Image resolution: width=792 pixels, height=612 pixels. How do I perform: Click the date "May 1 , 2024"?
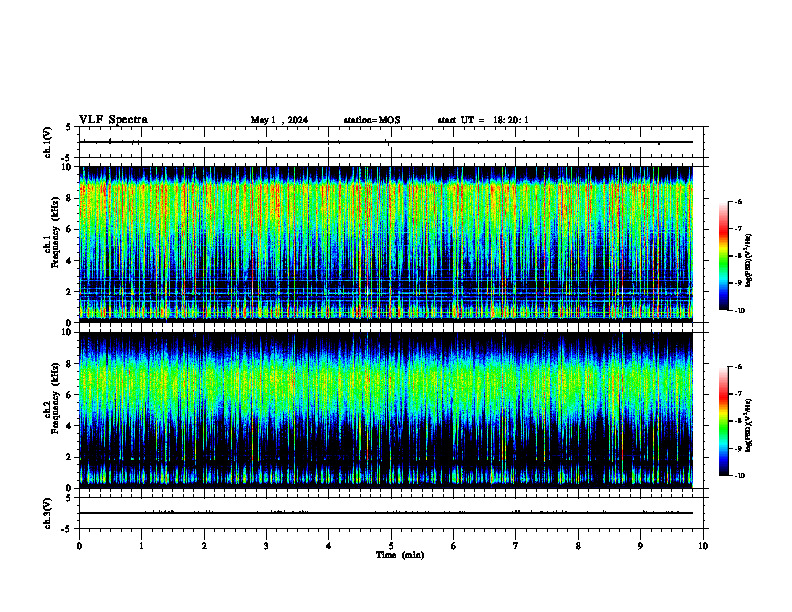tap(279, 120)
